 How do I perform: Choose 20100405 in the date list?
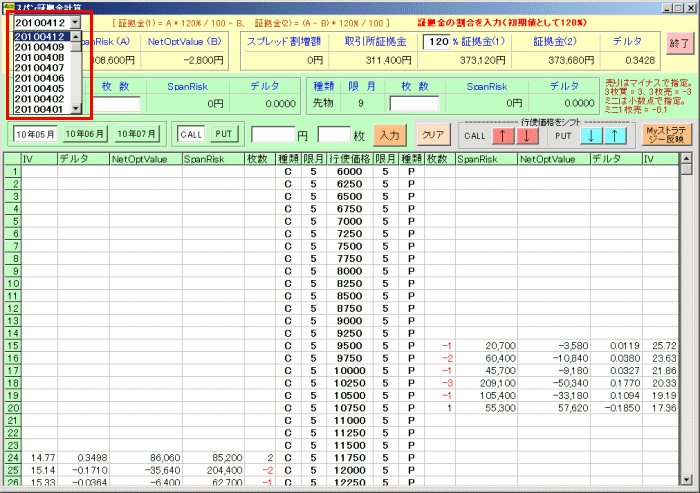coord(40,89)
